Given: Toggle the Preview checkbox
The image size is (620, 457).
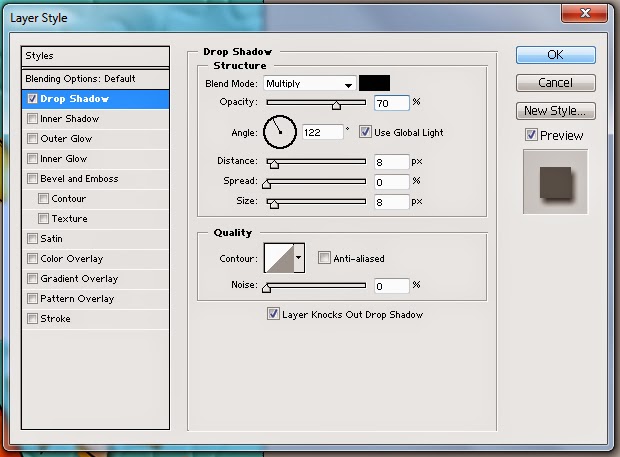Looking at the screenshot, I should click(x=531, y=135).
